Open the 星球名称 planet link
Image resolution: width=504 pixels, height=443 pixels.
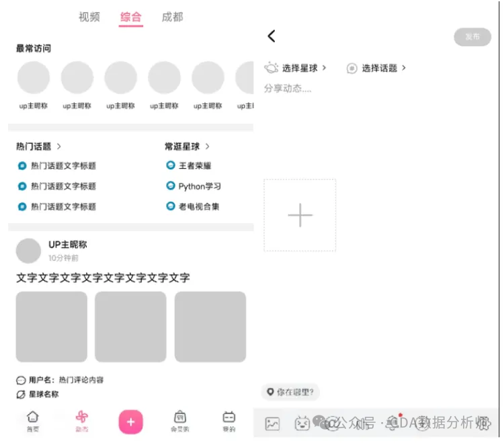click(x=44, y=394)
